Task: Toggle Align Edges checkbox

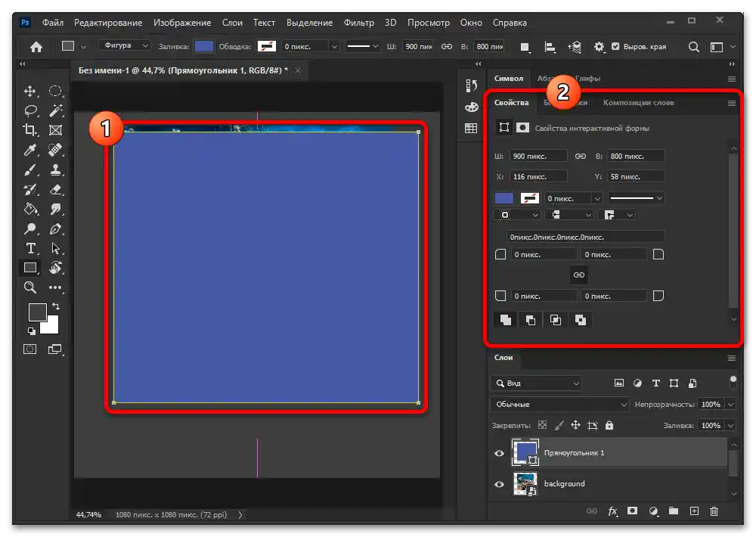Action: (615, 46)
